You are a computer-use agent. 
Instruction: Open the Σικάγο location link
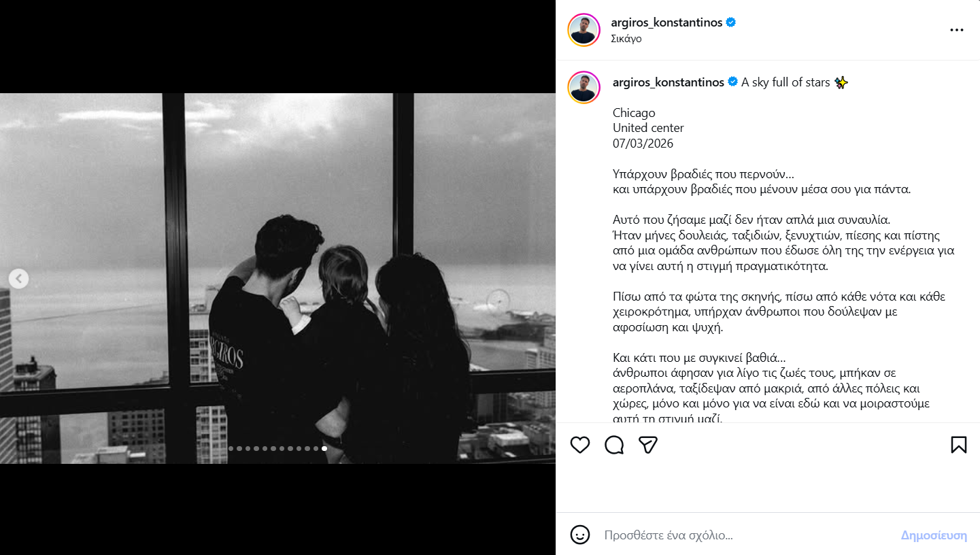(x=626, y=39)
